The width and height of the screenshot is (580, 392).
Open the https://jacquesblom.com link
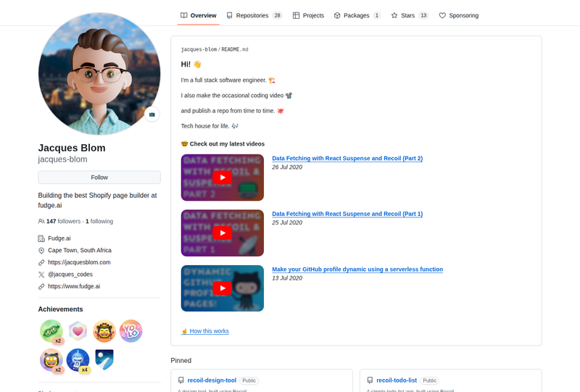tap(79, 262)
